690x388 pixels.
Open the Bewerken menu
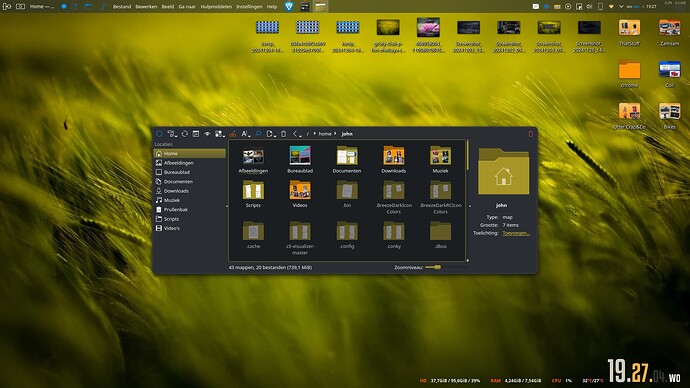point(146,7)
